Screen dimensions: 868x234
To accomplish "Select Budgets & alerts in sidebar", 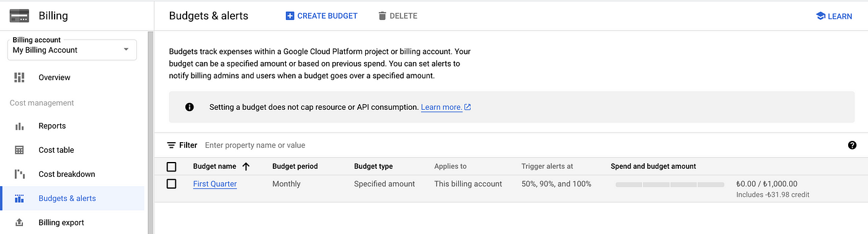I will [73, 199].
